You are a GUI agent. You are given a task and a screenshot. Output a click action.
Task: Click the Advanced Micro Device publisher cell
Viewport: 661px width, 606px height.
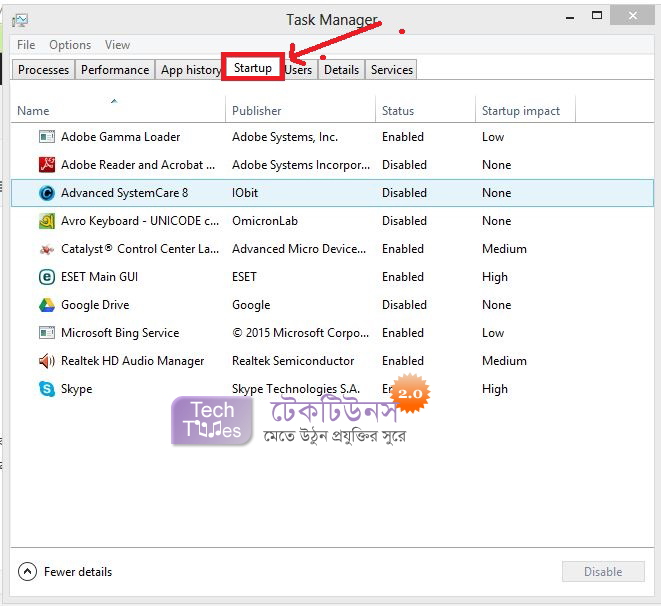coord(299,249)
